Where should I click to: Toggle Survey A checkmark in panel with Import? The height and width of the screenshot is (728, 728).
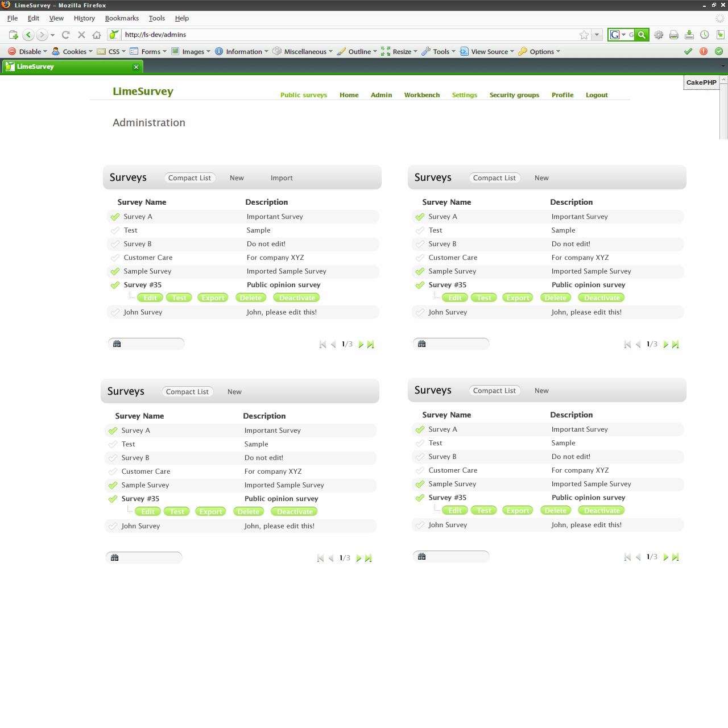[x=115, y=217]
